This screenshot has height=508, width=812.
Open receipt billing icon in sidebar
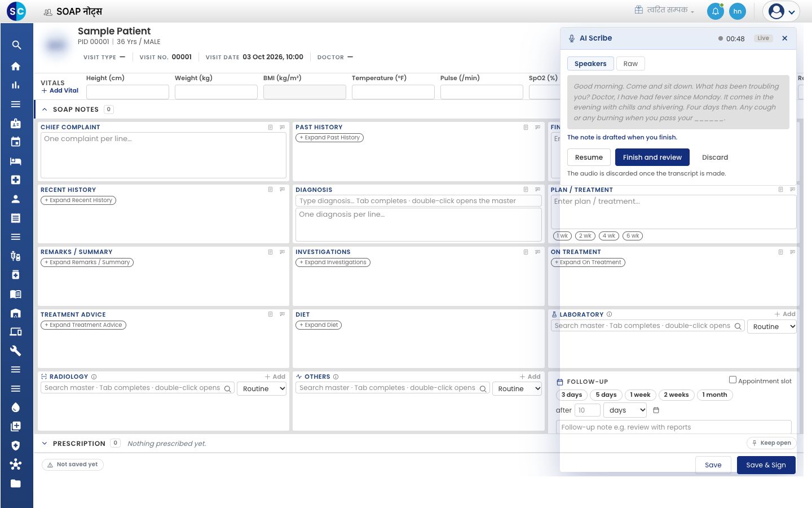16,218
